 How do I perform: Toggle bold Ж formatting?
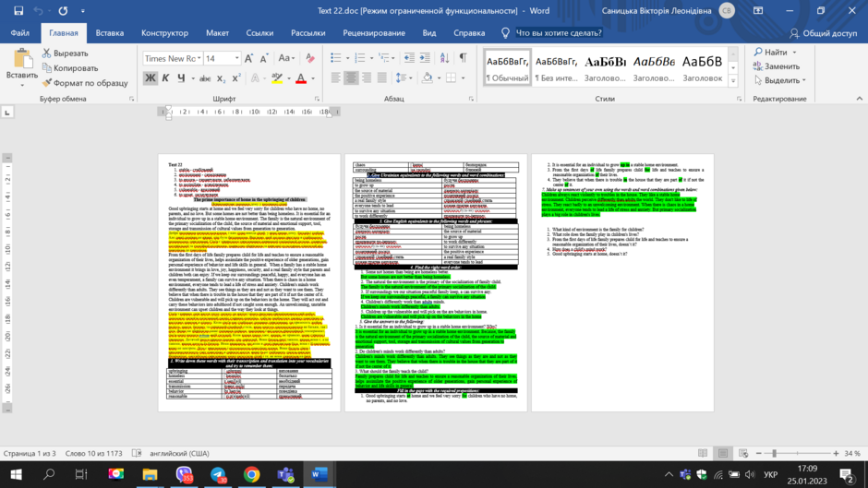150,78
